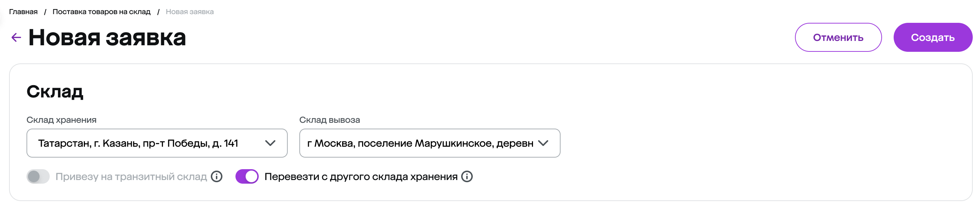980x213 pixels.
Task: Click the Склад хранения field label
Action: tap(61, 120)
